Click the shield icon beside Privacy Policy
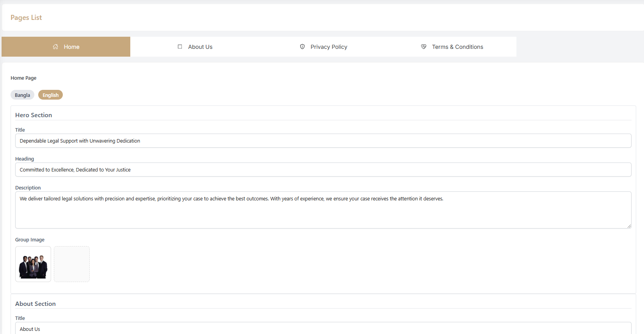 (302, 47)
